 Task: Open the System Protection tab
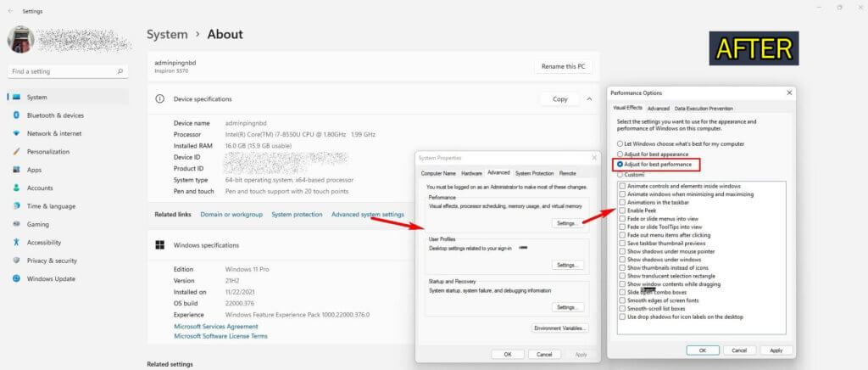point(534,173)
